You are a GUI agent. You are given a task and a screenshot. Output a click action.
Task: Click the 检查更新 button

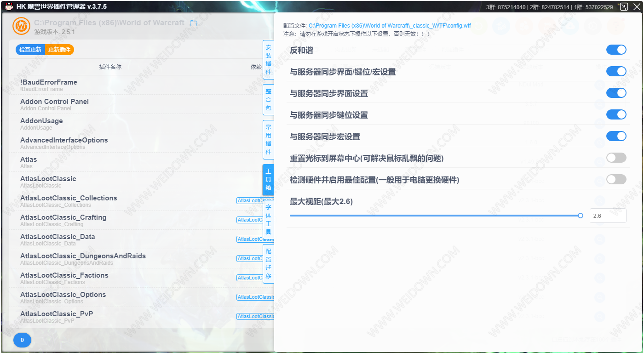pos(30,50)
